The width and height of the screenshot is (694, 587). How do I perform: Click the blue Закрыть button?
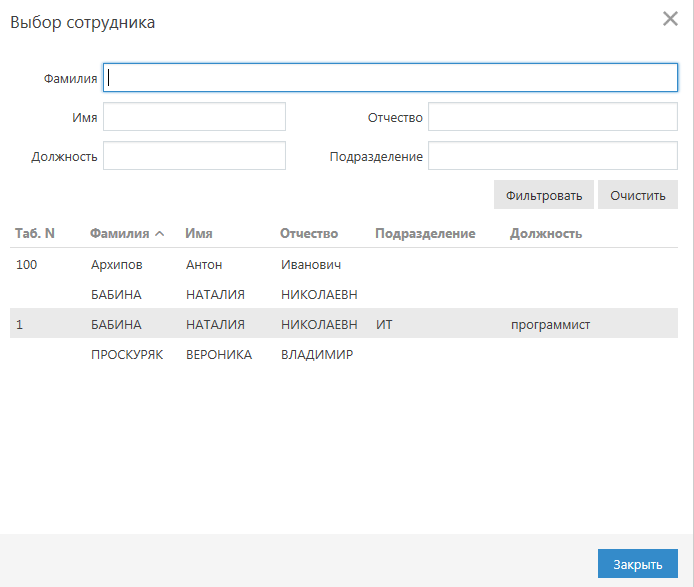637,564
